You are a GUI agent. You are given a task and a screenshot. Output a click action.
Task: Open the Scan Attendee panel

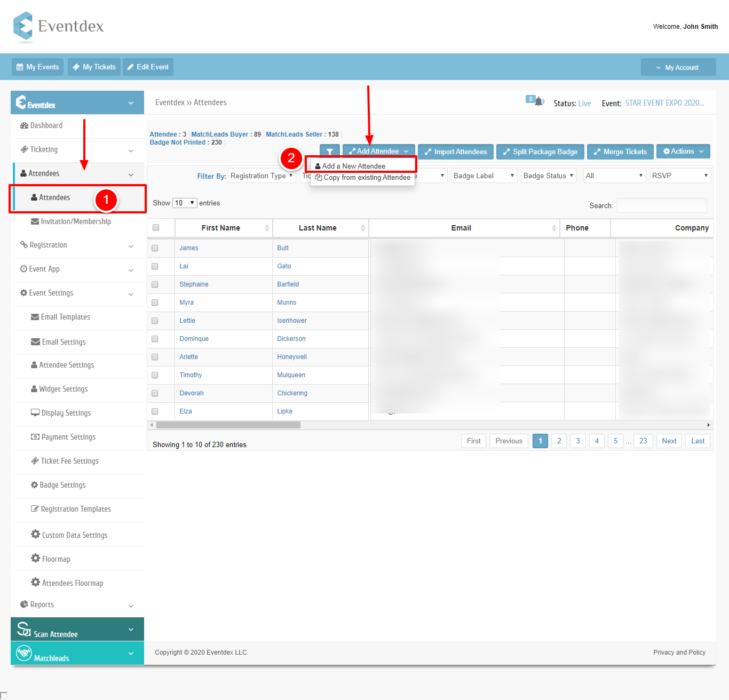click(x=77, y=629)
